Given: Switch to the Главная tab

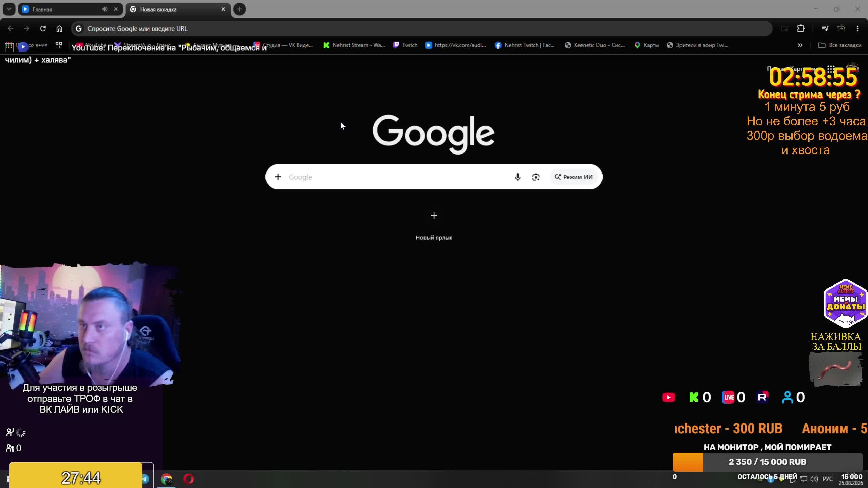Looking at the screenshot, I should [x=70, y=9].
